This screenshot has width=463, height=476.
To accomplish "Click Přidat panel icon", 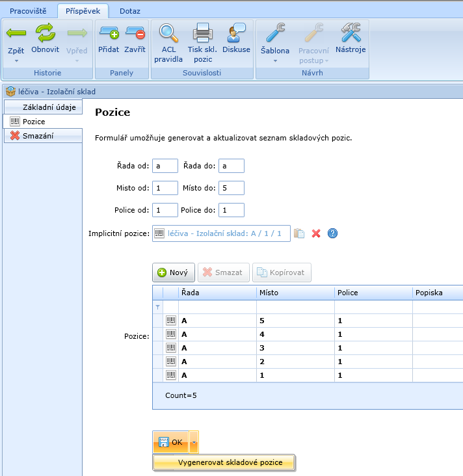I will 109,34.
